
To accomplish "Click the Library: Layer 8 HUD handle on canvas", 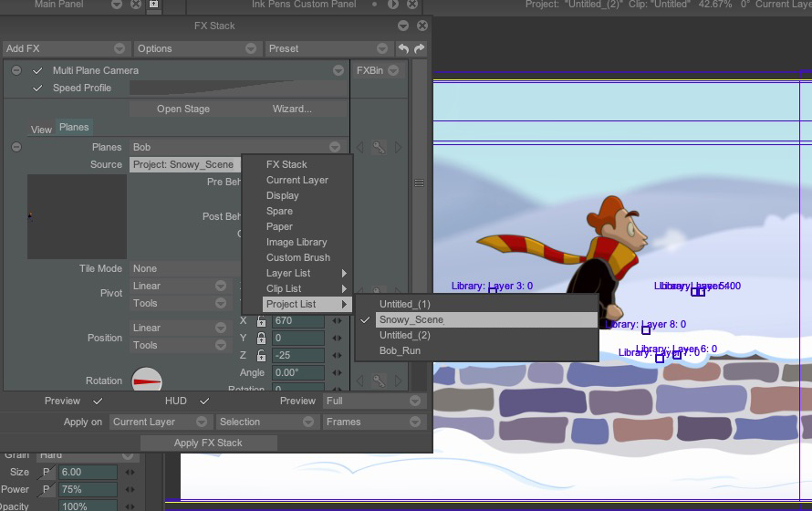I will click(x=646, y=329).
